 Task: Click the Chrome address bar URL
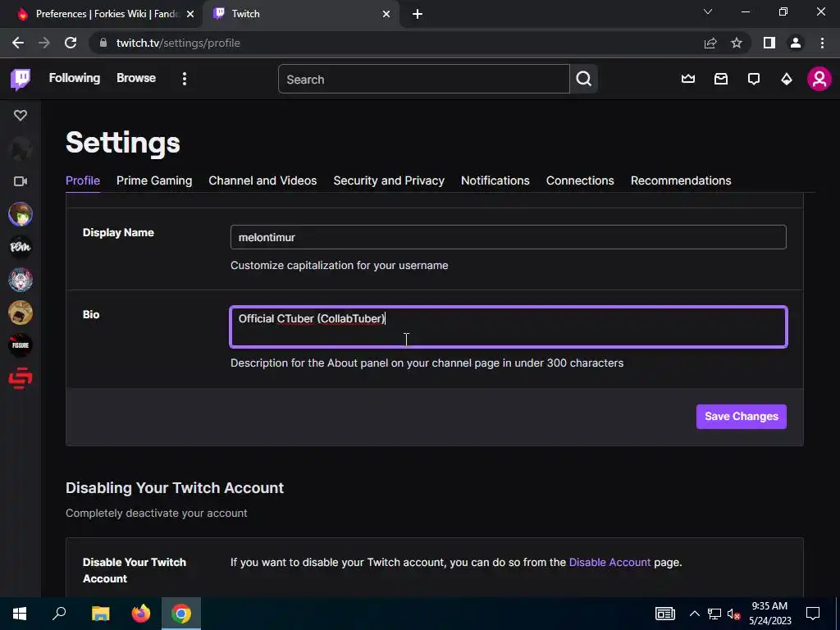[x=178, y=43]
